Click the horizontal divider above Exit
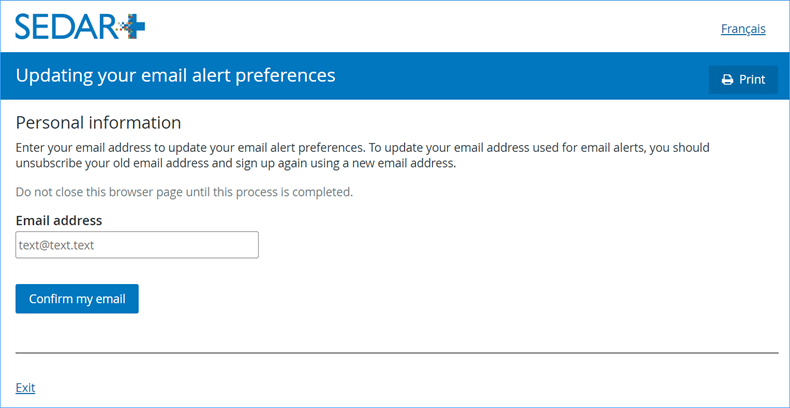The image size is (790, 408). point(397,353)
